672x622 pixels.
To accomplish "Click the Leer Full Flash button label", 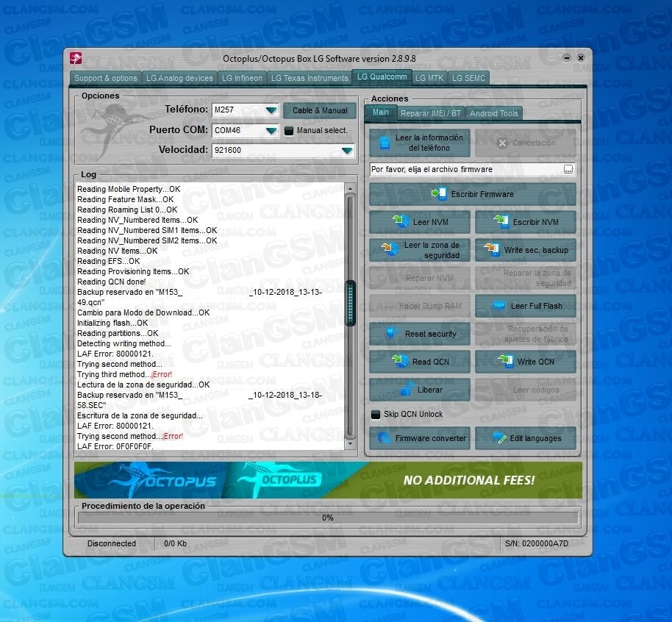I will (x=536, y=306).
